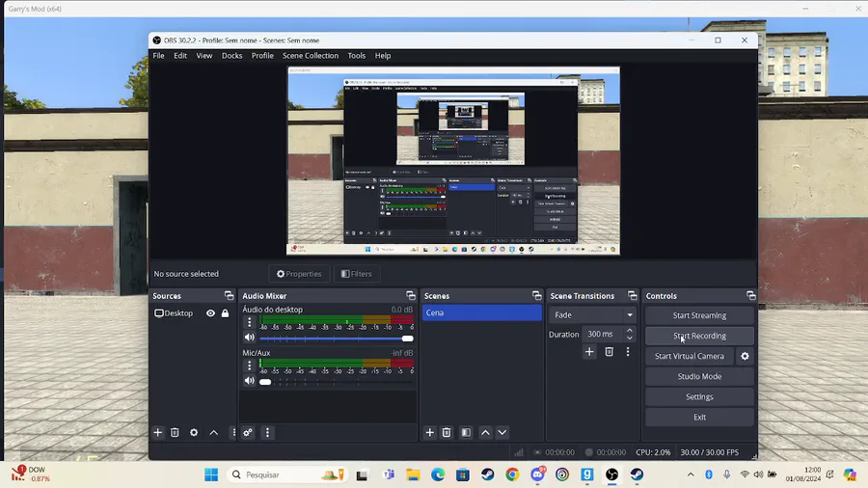Open Google Chrome from taskbar
Image resolution: width=868 pixels, height=488 pixels.
[512, 474]
